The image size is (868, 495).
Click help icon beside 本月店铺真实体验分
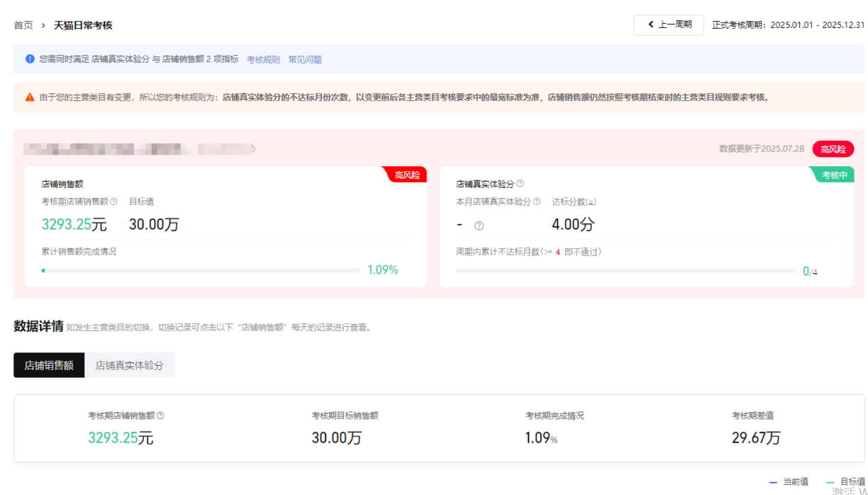[x=537, y=202]
